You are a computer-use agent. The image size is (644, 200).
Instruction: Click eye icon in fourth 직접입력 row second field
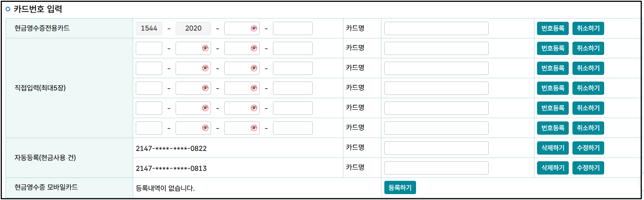point(205,108)
